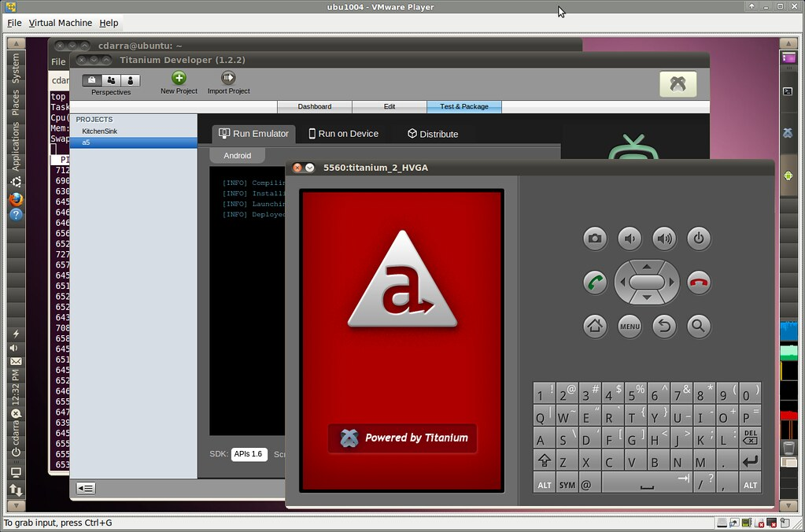Tap the emulator MENU button
Viewport: 805px width, 532px height.
pyautogui.click(x=630, y=326)
